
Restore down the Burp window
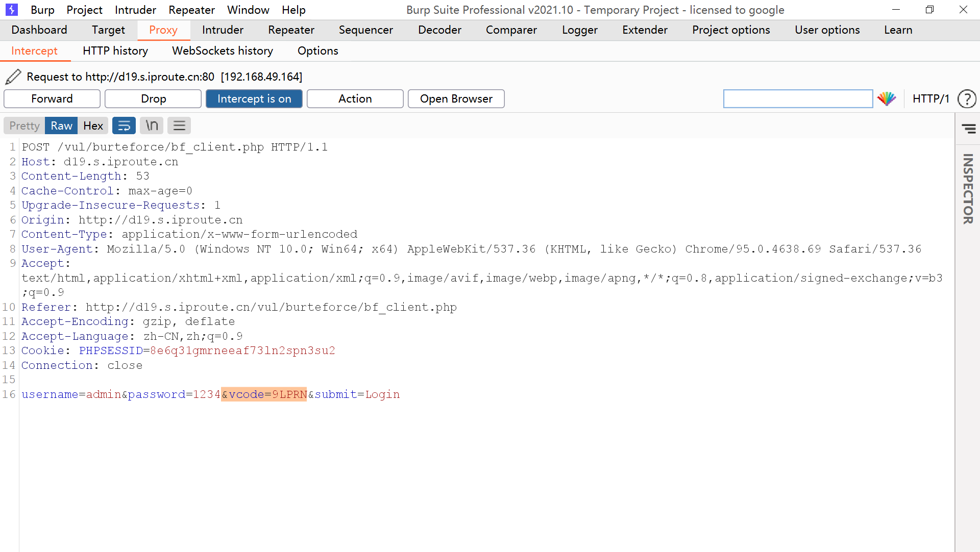(929, 10)
